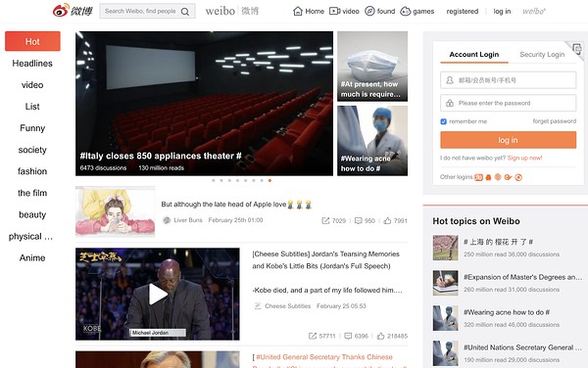Click the Cheese Subtitles author icon
The height and width of the screenshot is (368, 588).
coord(258,306)
